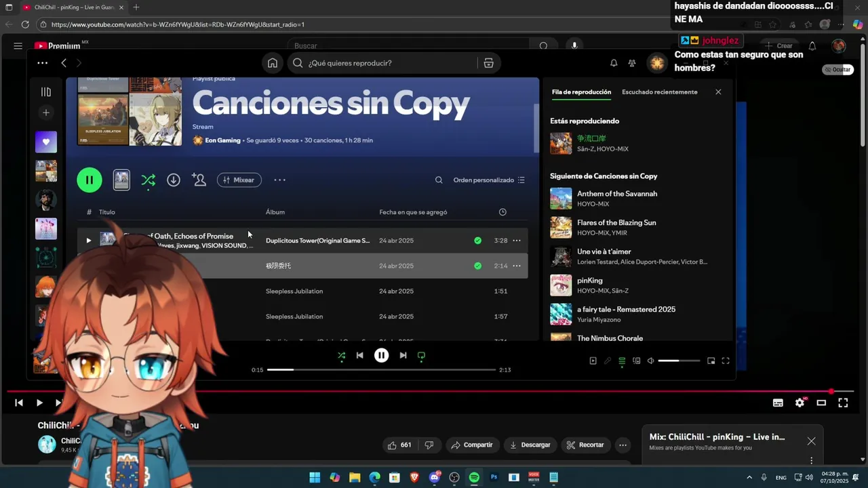
Task: Open the Orden personalizado sort dropdown
Action: 489,180
